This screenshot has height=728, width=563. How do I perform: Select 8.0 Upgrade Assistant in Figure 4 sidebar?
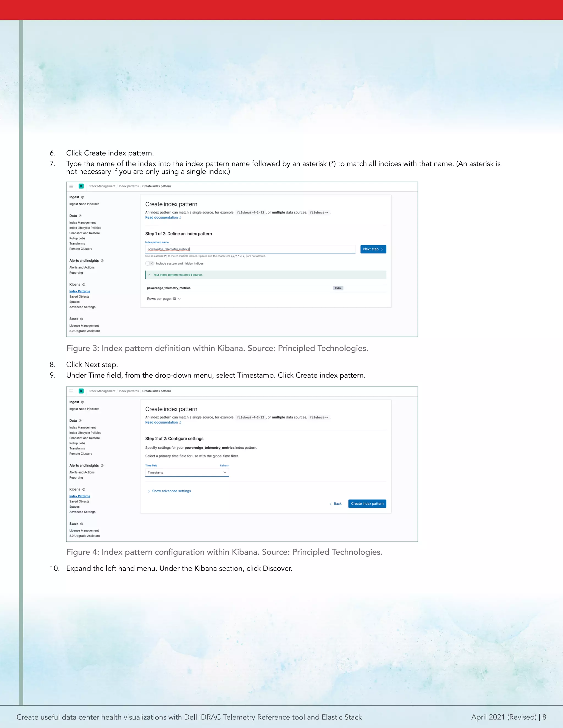(85, 536)
